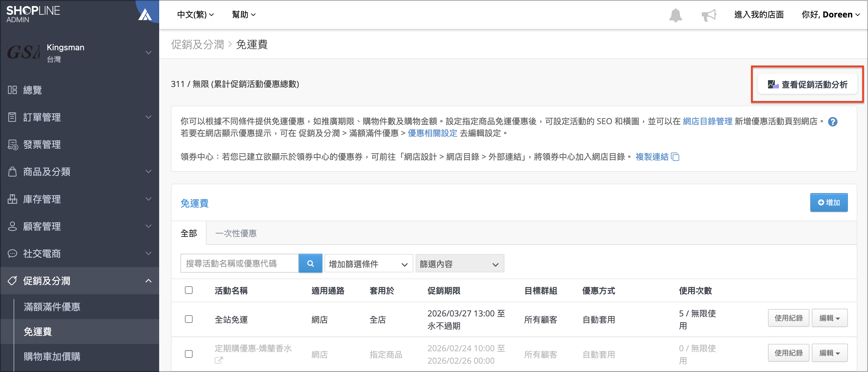The width and height of the screenshot is (868, 372).
Task: Switch to the 一次性優惠 tab
Action: (236, 233)
